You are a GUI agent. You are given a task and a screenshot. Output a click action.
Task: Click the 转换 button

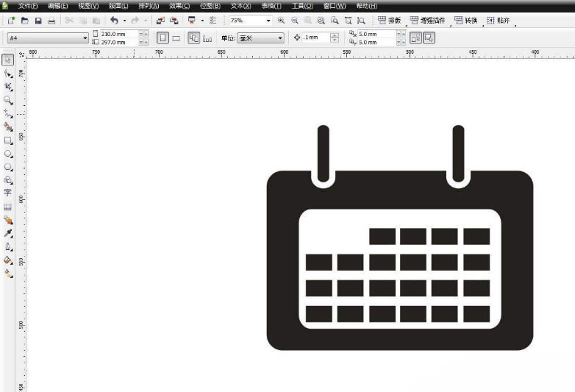[466, 21]
